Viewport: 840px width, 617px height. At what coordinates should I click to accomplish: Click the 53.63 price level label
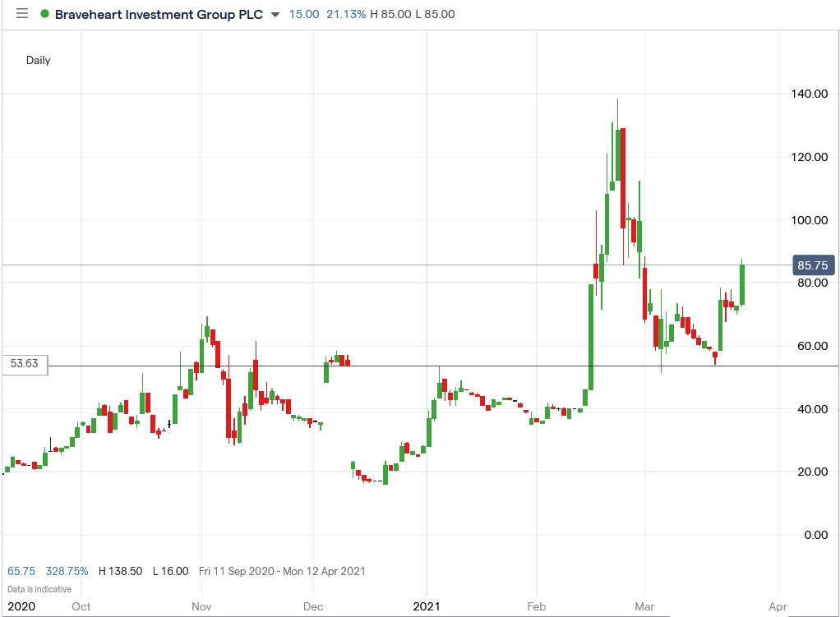tap(23, 364)
